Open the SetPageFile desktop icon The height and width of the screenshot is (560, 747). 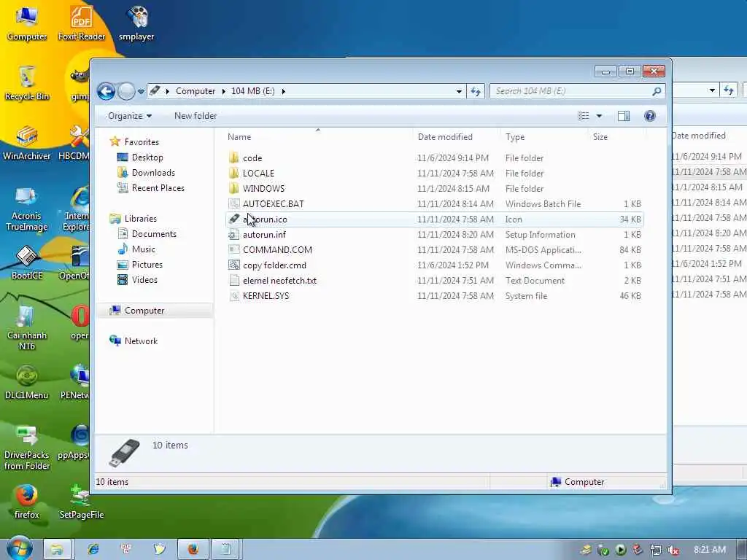point(82,502)
